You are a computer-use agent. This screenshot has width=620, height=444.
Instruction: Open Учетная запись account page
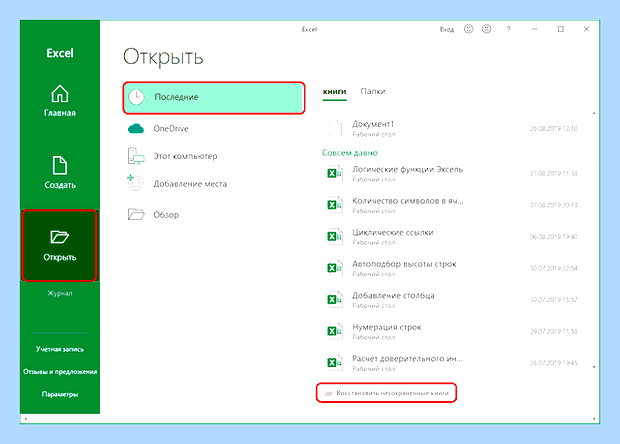(x=60, y=349)
